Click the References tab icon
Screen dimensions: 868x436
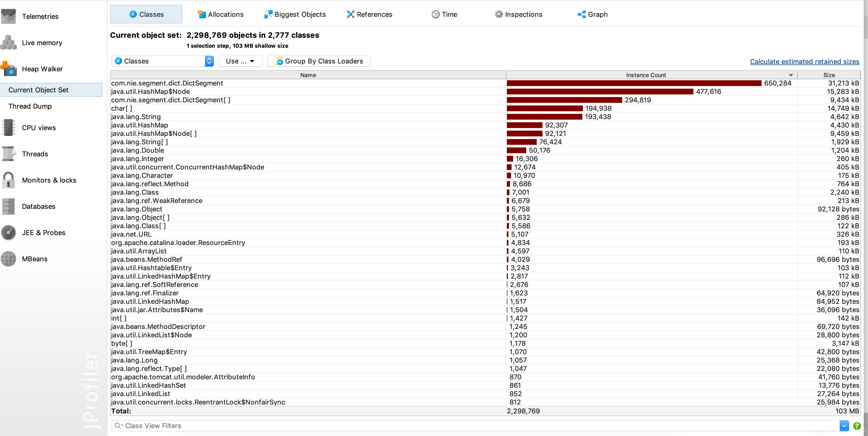point(350,14)
